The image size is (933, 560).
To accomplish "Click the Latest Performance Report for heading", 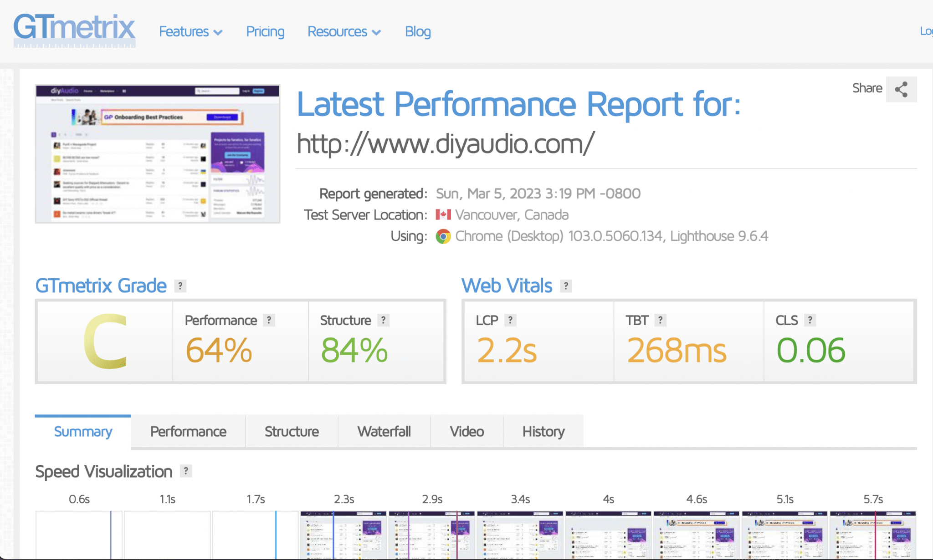I will (x=519, y=104).
